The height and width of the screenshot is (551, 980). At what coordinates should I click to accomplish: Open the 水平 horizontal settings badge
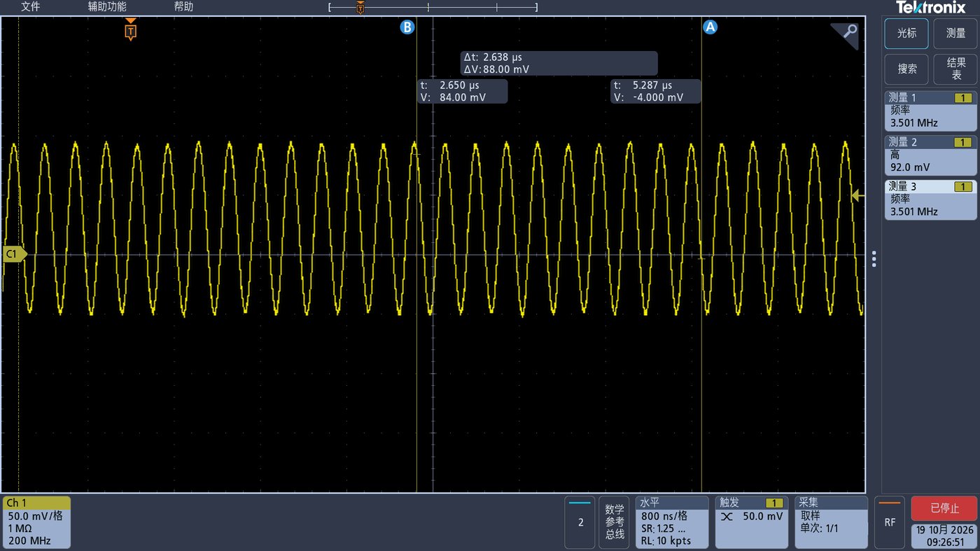point(671,522)
